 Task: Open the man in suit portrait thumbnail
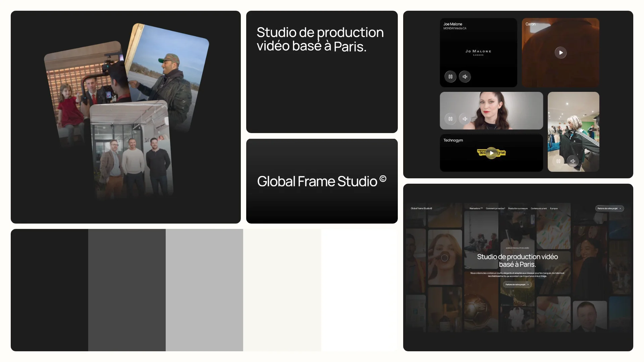590,316
